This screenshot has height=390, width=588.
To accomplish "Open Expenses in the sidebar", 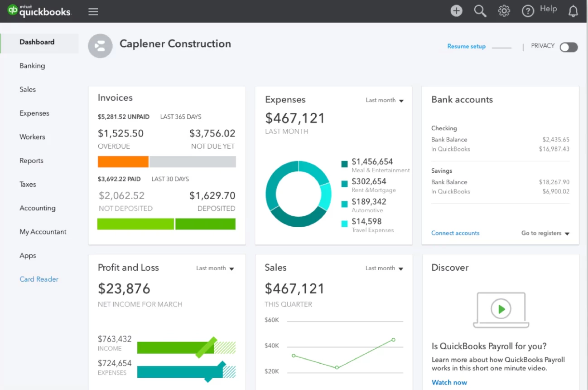I will 34,113.
